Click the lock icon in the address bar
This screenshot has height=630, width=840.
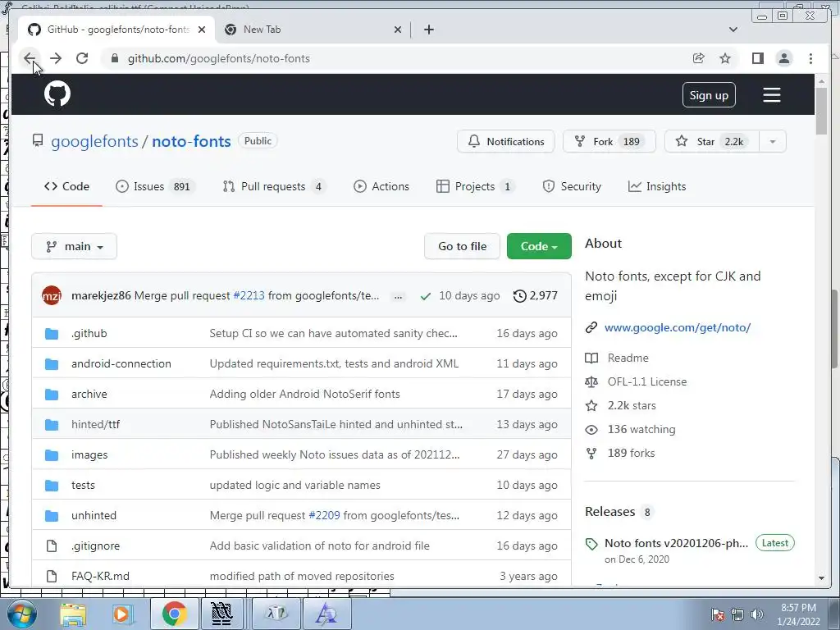click(x=114, y=58)
